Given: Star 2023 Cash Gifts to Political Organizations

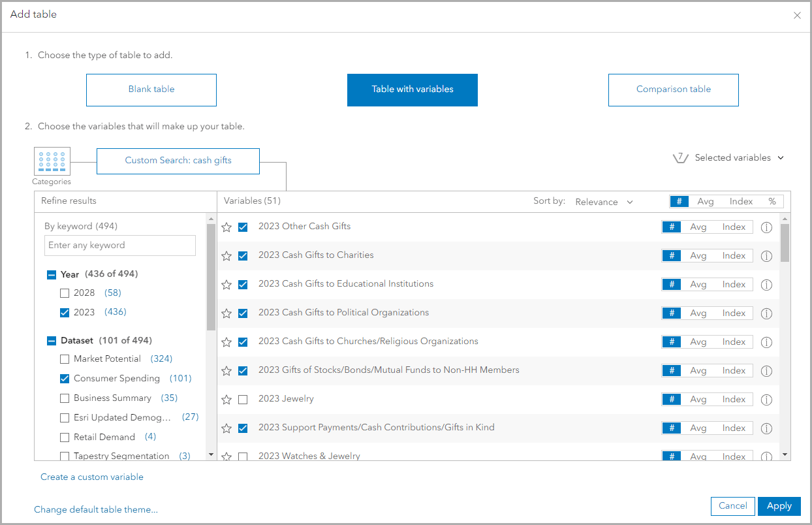Looking at the screenshot, I should point(226,313).
